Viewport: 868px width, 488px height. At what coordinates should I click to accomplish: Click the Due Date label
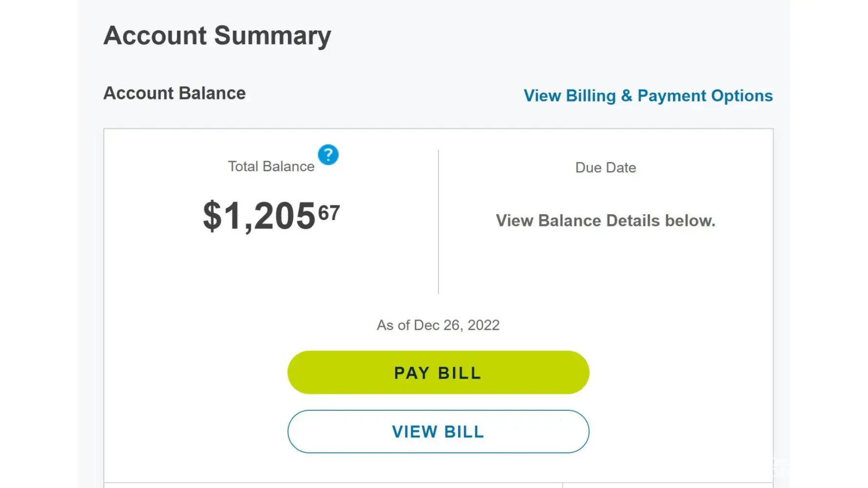pyautogui.click(x=605, y=167)
